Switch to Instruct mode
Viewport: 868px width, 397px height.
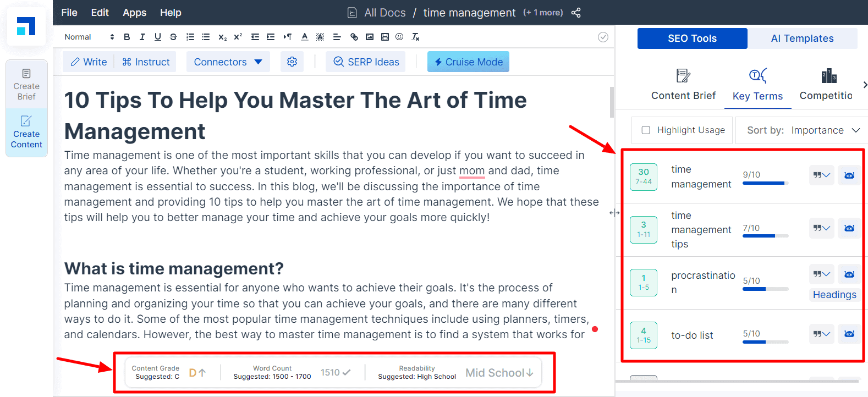(x=146, y=62)
